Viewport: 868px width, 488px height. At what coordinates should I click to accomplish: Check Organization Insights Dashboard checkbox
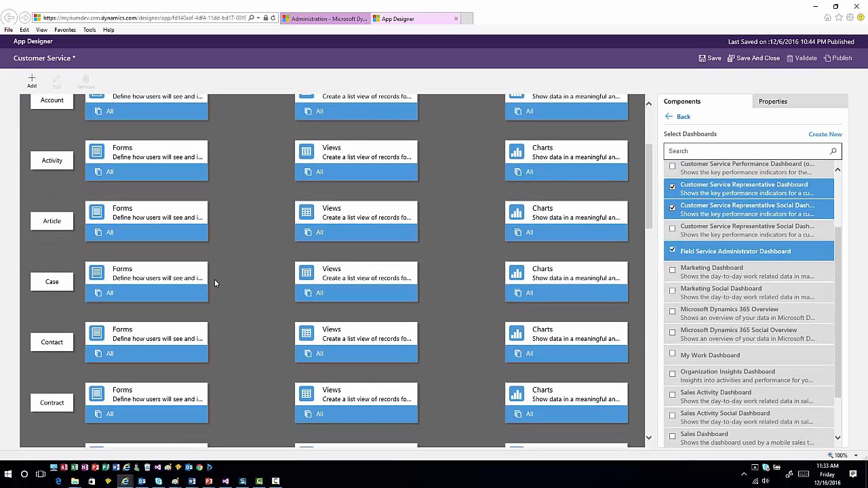[672, 373]
